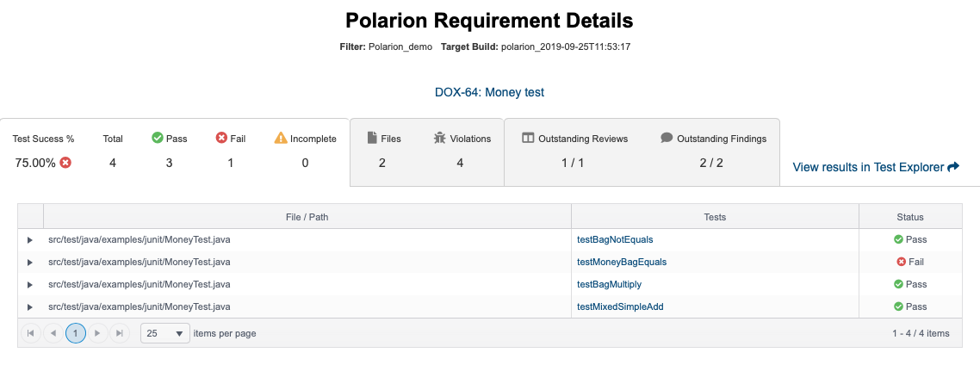Open the DOX-64: Money test link
Viewport: 980px width, 365px height.
click(x=489, y=92)
